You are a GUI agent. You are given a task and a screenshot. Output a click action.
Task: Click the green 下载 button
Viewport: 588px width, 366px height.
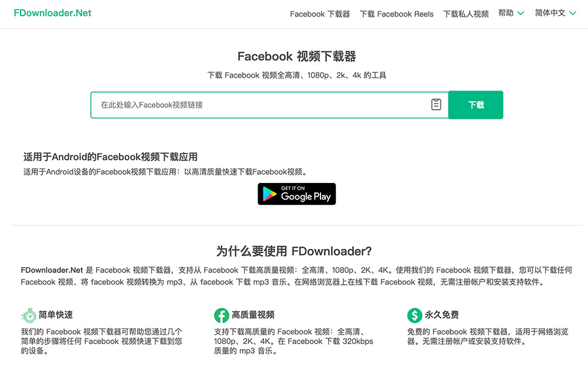[476, 105]
